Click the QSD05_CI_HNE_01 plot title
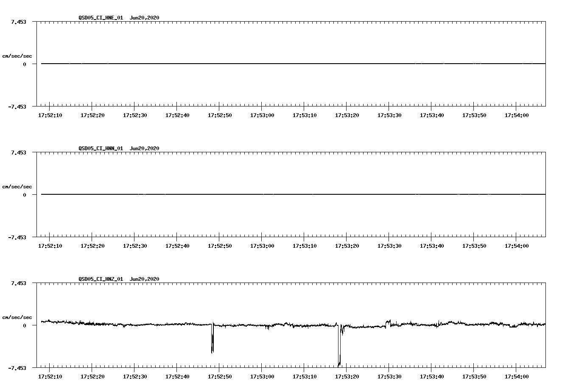 119,17
